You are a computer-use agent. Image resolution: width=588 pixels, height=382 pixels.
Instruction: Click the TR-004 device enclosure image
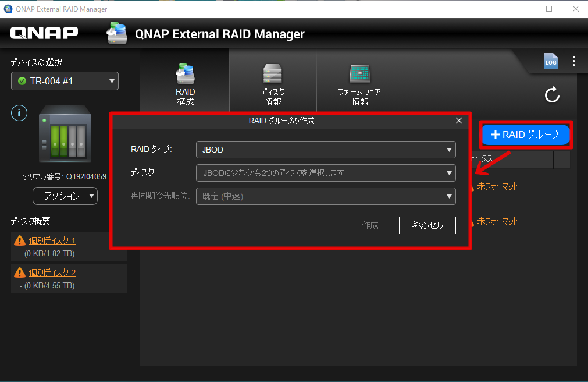point(65,134)
